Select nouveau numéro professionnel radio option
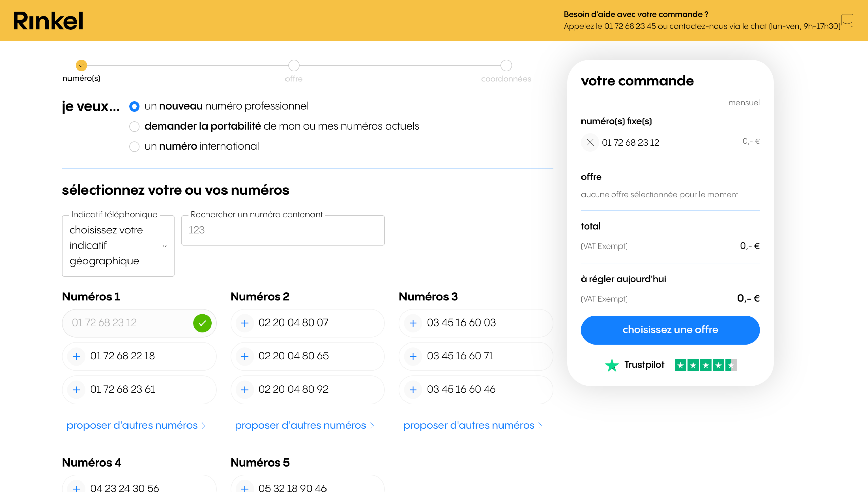This screenshot has height=492, width=868. 134,106
